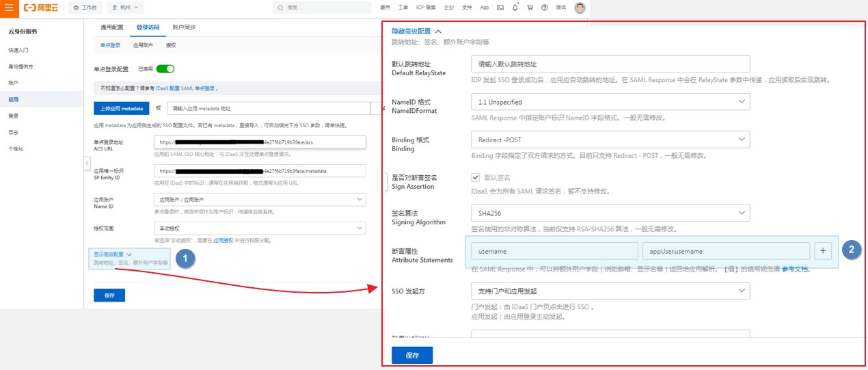Collapse the 隐藏高级配置 section

coord(416,31)
